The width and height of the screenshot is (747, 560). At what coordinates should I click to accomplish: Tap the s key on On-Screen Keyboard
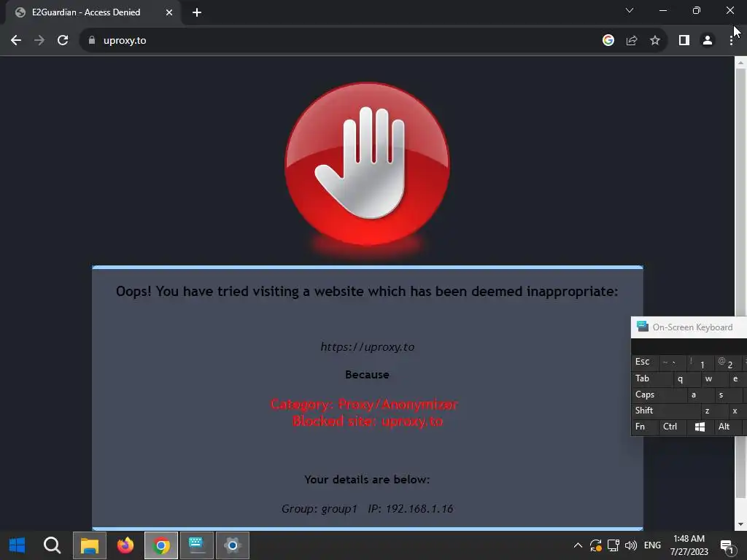pyautogui.click(x=727, y=394)
